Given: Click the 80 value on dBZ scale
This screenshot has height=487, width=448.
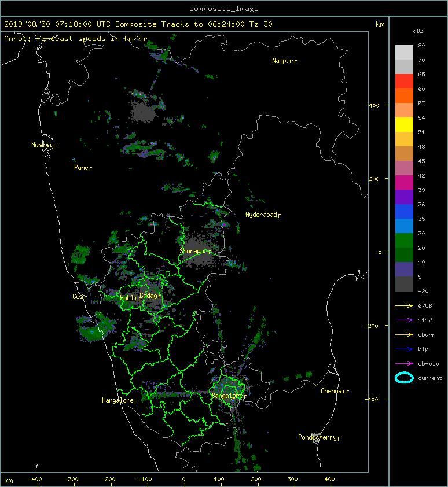Looking at the screenshot, I should pyautogui.click(x=421, y=45).
